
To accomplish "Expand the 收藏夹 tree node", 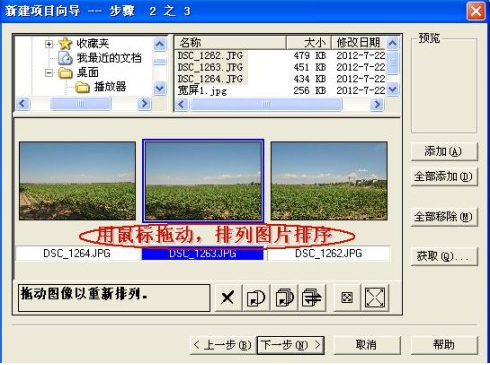I will pos(49,44).
